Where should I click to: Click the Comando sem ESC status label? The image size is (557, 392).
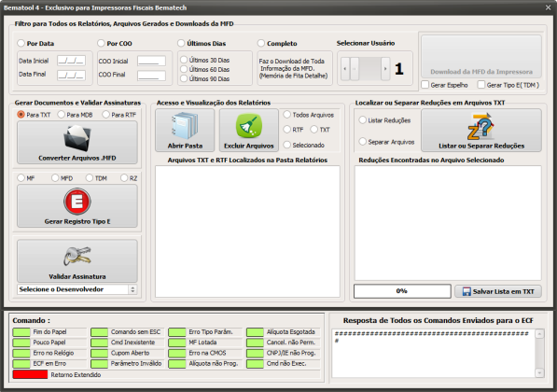(135, 331)
